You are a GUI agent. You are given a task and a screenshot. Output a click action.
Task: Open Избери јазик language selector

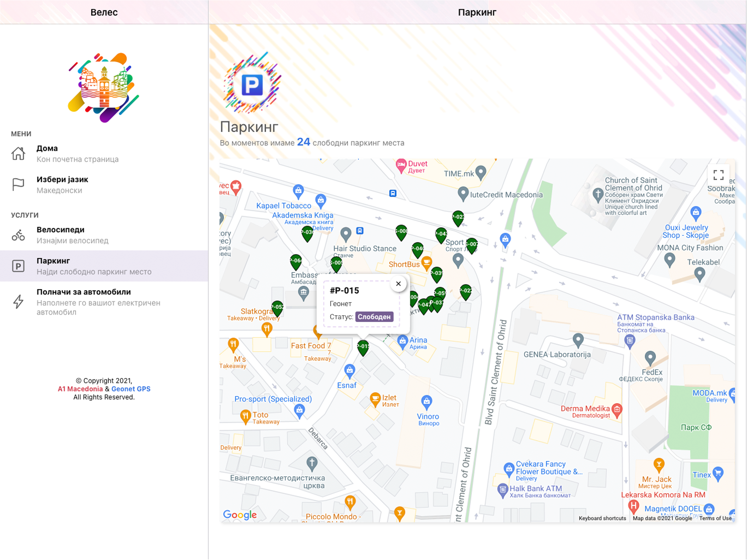click(x=104, y=185)
